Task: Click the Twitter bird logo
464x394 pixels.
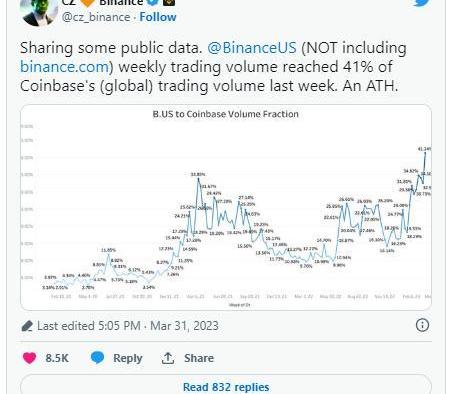Action: point(423,3)
